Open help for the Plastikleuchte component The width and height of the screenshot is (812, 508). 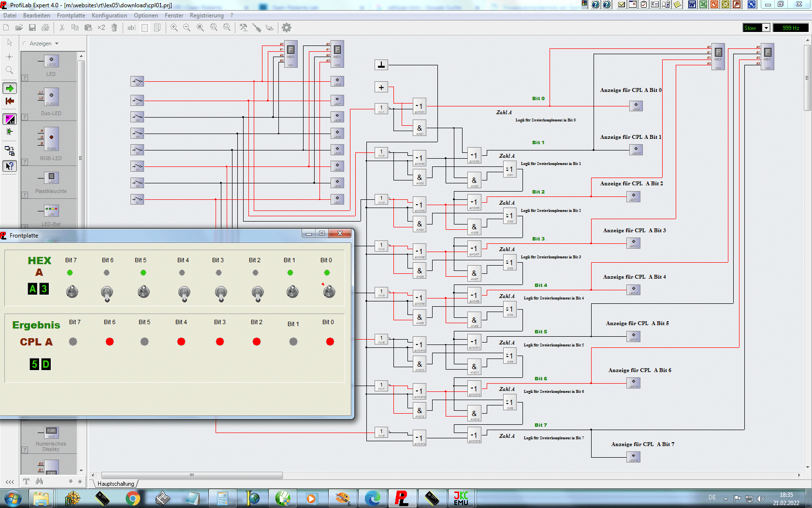[25, 195]
